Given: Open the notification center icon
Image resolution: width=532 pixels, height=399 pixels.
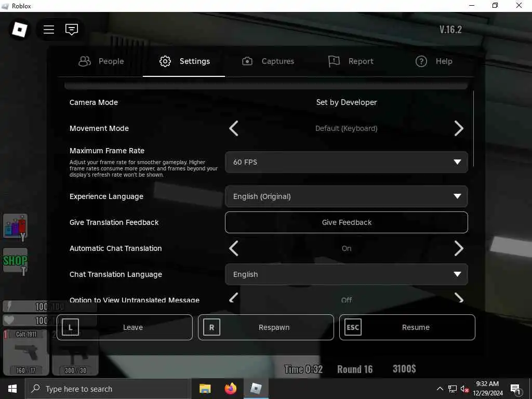Looking at the screenshot, I should pos(515,389).
